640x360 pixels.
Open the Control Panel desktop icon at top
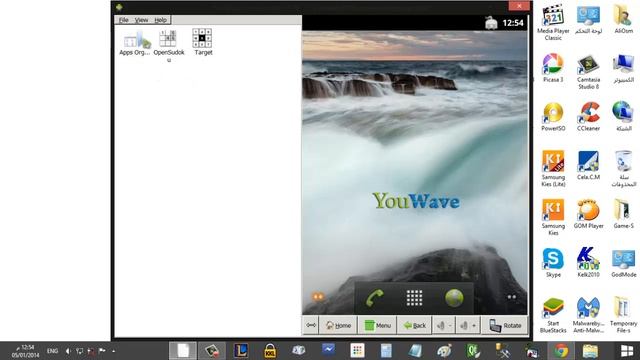pos(588,19)
